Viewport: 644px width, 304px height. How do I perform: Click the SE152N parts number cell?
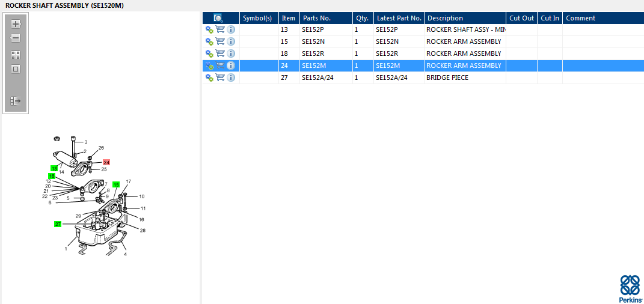point(326,41)
